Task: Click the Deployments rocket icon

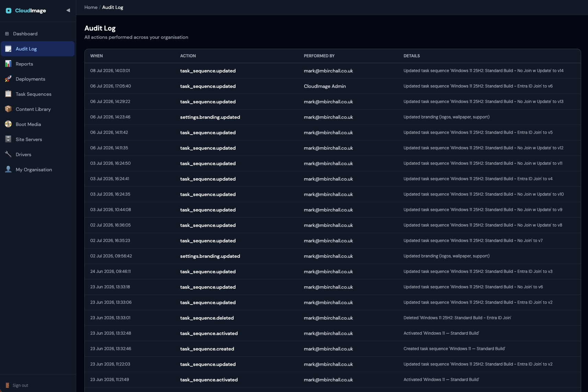Action: pos(8,79)
